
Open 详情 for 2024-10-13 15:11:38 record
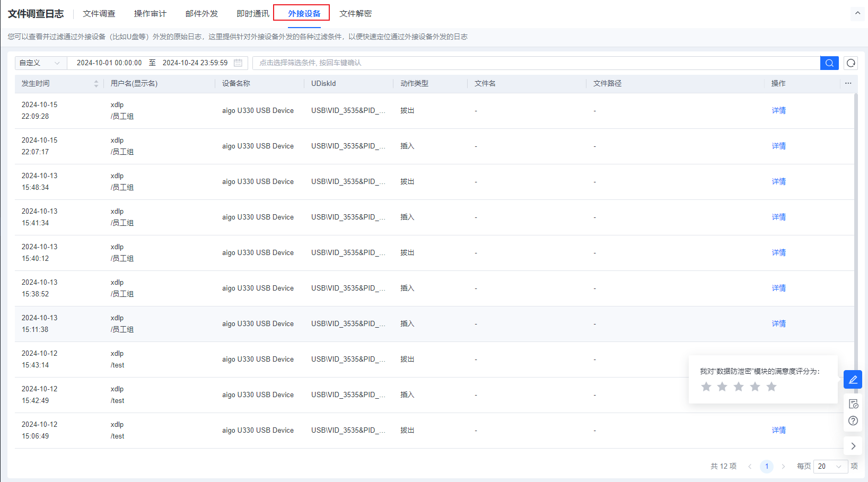(778, 324)
